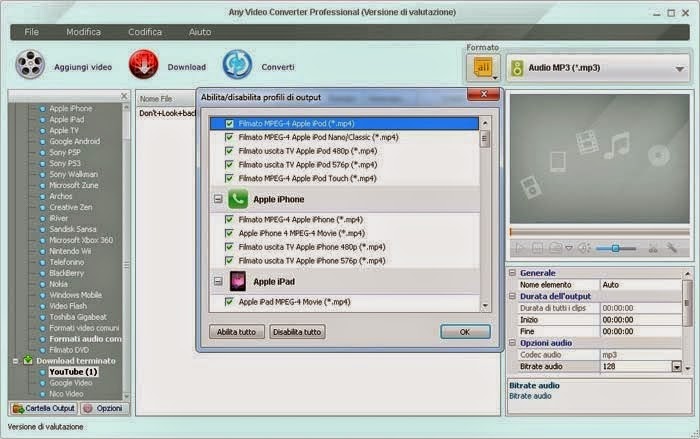Click the Cartella Output folder icon
This screenshot has width=700, height=439.
tap(18, 408)
